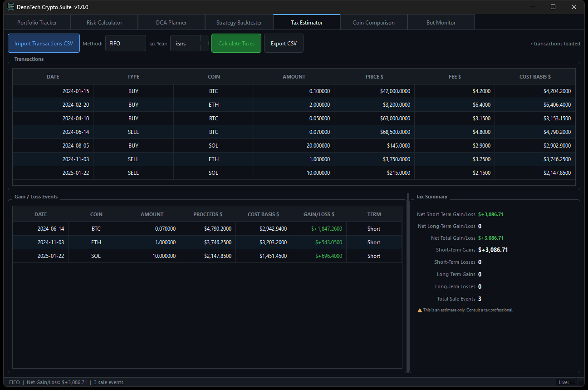Click the TYPE column header in Transactions

(x=133, y=77)
